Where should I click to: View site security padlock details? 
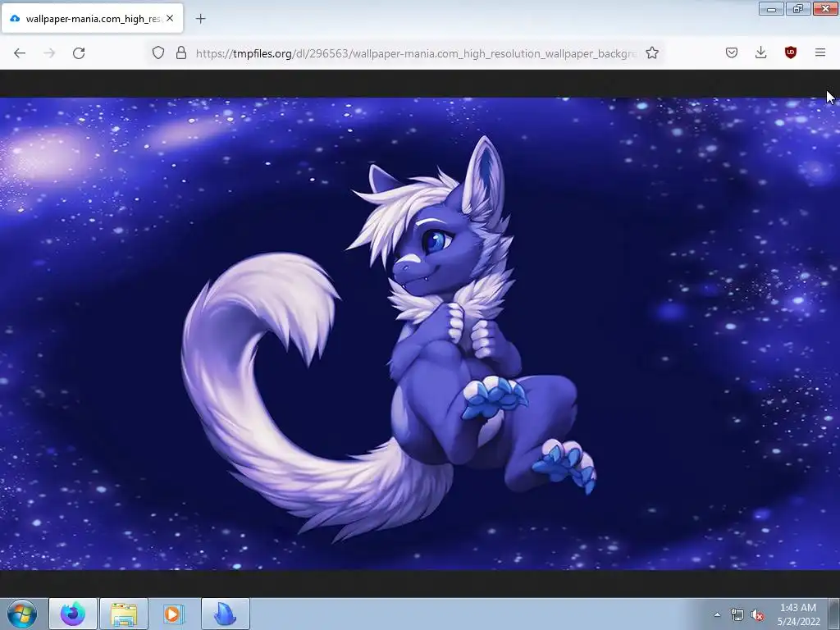(x=181, y=52)
